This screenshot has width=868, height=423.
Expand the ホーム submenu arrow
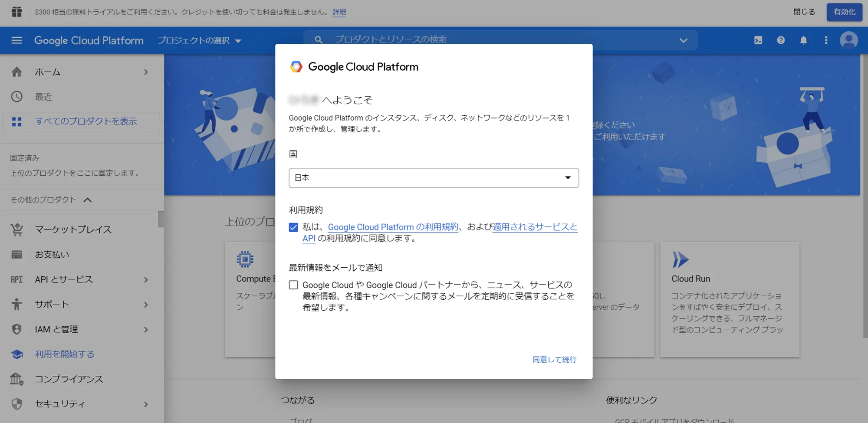[x=146, y=72]
